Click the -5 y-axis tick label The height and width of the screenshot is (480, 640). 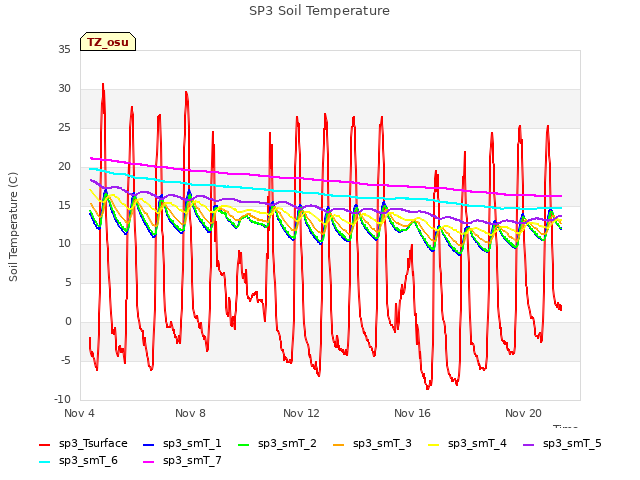(x=66, y=360)
